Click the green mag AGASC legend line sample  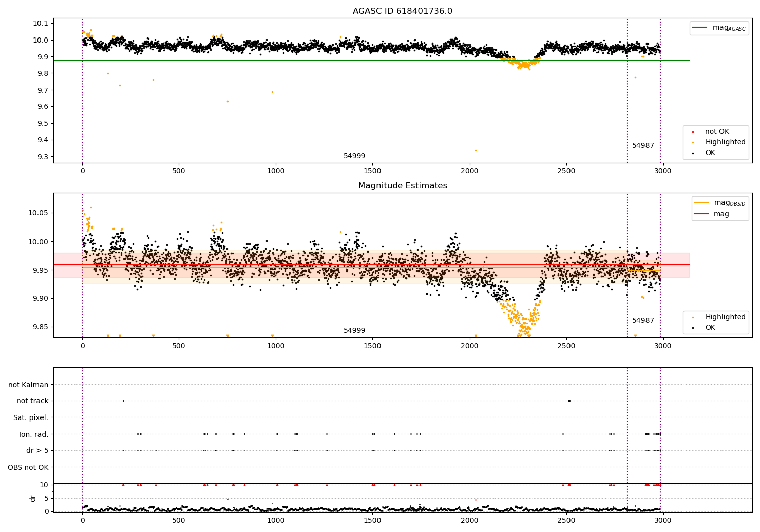[x=699, y=28]
